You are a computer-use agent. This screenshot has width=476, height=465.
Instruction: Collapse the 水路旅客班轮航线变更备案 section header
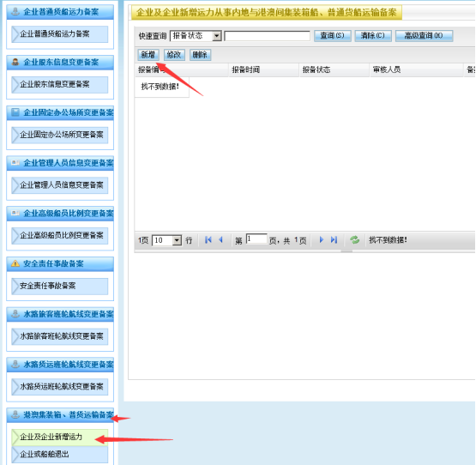60,314
